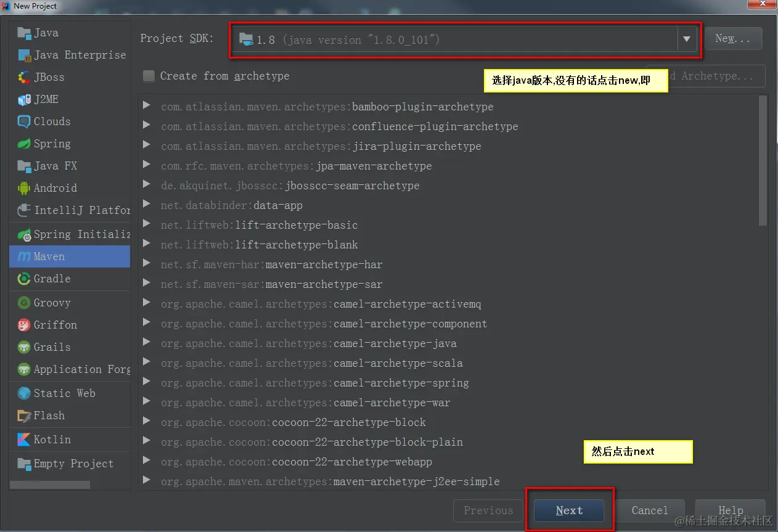Select cocoon-22-archetype-block-plain row
This screenshot has height=532, width=778.
point(448,442)
